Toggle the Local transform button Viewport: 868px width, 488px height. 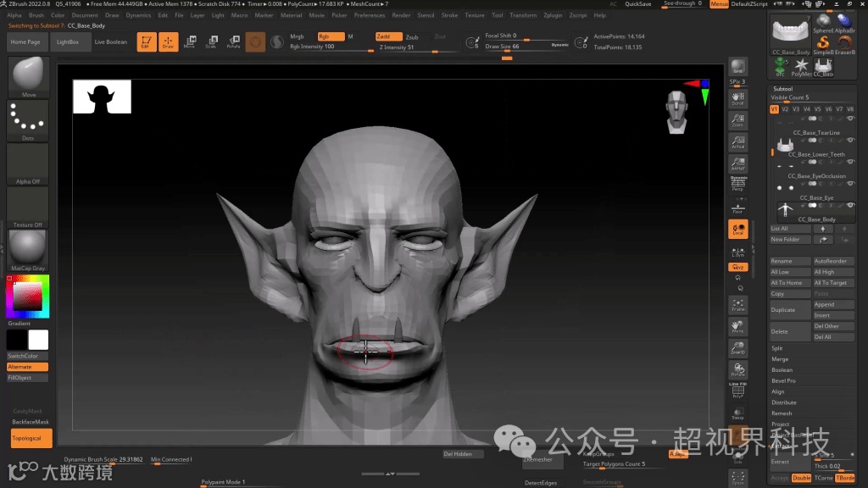[x=738, y=230]
